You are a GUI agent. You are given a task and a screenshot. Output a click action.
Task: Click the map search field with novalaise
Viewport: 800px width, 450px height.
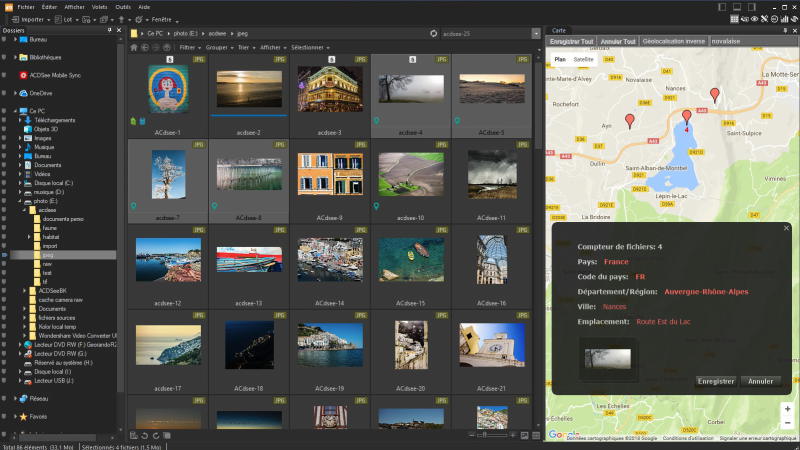754,41
